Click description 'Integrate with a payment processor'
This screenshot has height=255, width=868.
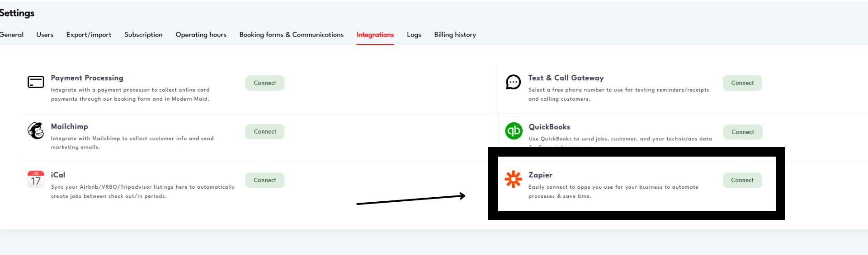(130, 94)
